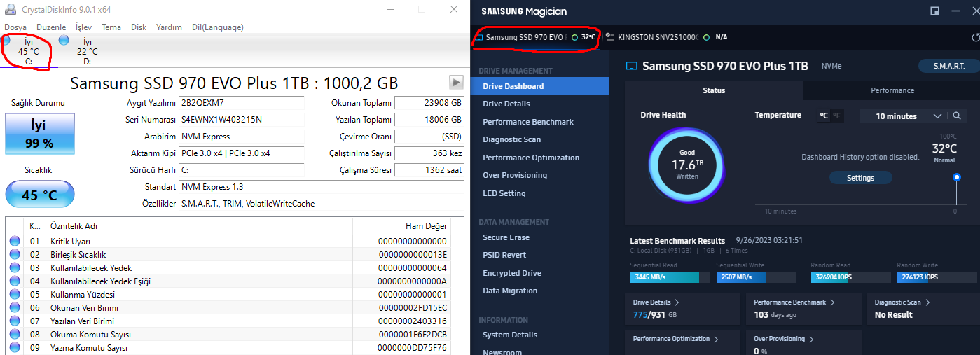Click the status orb for Kullanma Yüzdesi row
Viewport: 980px width, 355px height.
click(15, 294)
